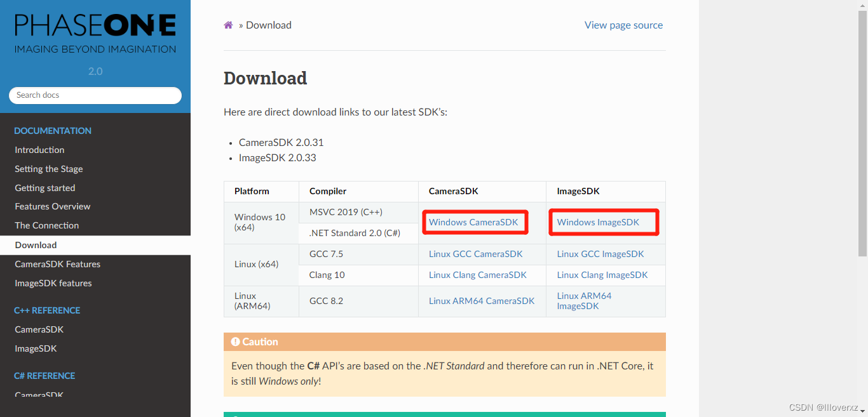Screen dimensions: 868x417
Task: Download the Windows CameraSDK
Action: (473, 222)
